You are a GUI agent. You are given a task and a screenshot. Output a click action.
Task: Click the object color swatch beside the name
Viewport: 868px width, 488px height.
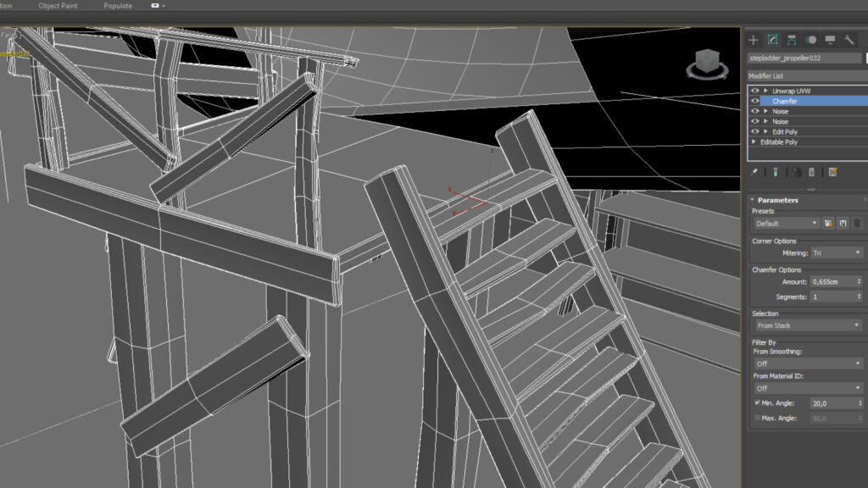click(865, 58)
